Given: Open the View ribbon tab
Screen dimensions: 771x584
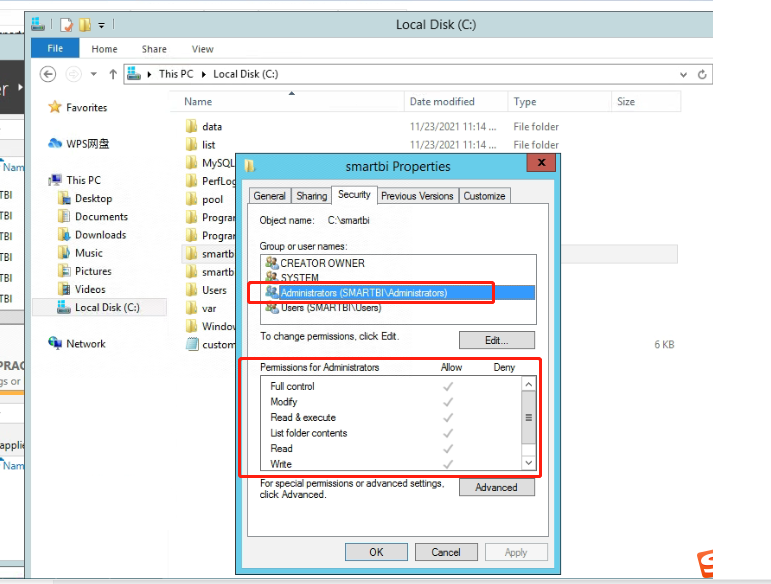Looking at the screenshot, I should pos(203,49).
